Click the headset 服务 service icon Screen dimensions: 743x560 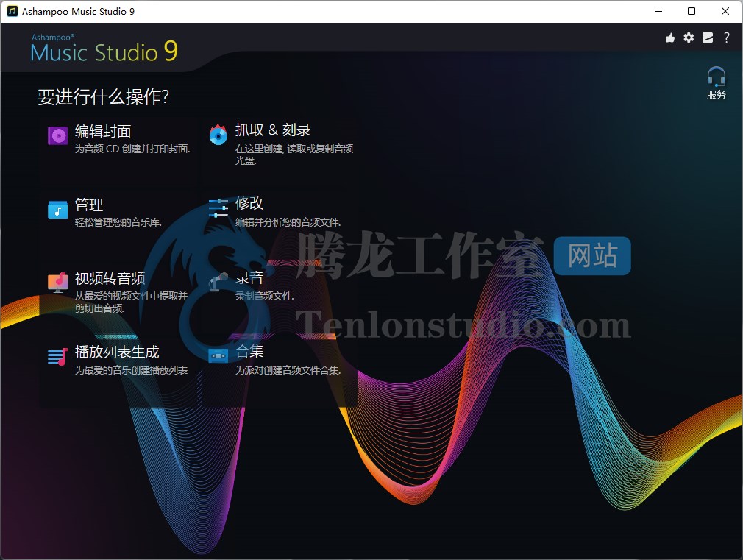pos(716,76)
